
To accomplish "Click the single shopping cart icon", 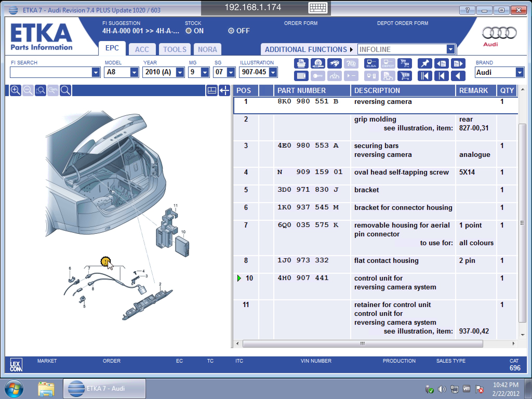I will (x=404, y=76).
